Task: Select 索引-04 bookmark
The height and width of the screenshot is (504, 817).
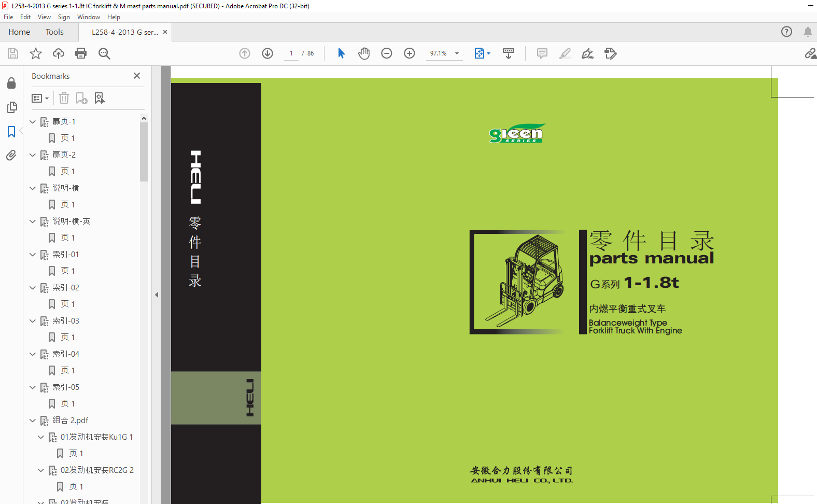Action: pos(66,354)
